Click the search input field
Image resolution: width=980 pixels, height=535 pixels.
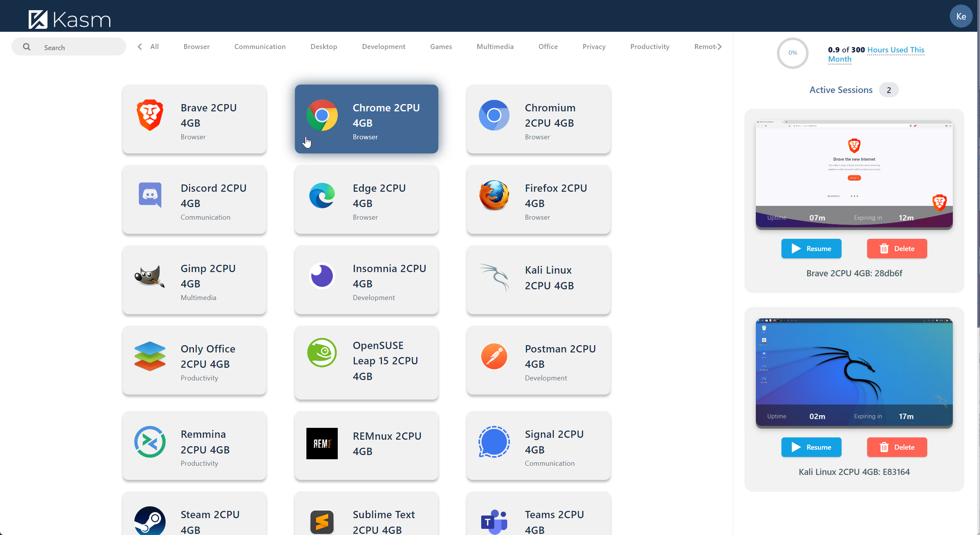pyautogui.click(x=69, y=47)
